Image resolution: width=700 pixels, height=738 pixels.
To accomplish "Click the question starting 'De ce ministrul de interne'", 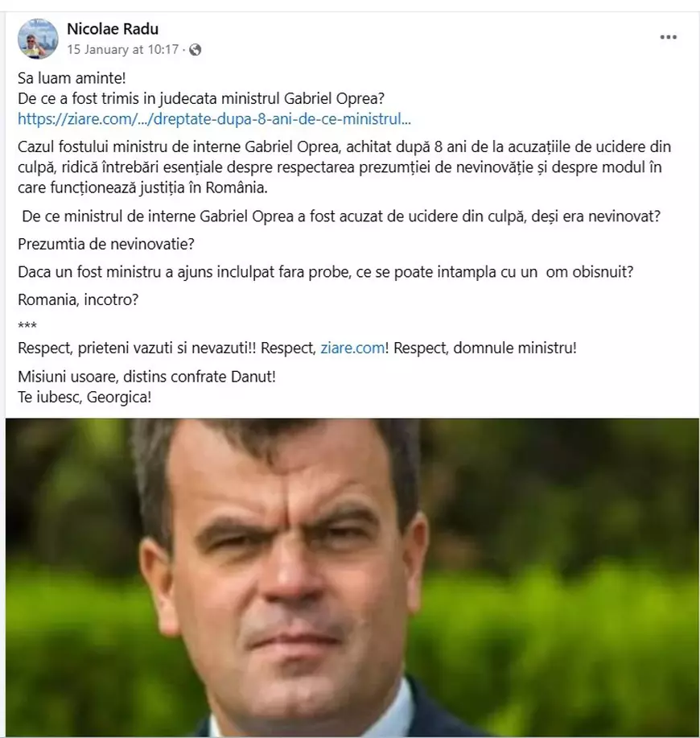I will click(341, 216).
